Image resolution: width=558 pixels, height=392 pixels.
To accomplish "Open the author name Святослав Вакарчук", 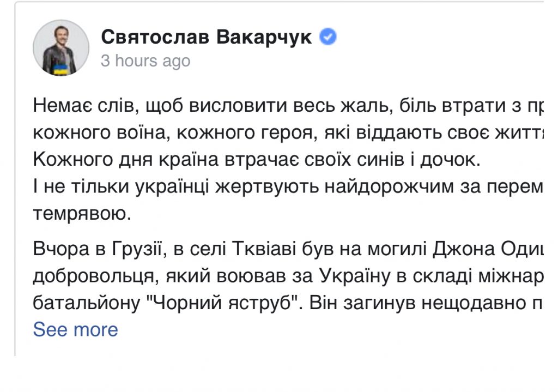I will pos(207,37).
